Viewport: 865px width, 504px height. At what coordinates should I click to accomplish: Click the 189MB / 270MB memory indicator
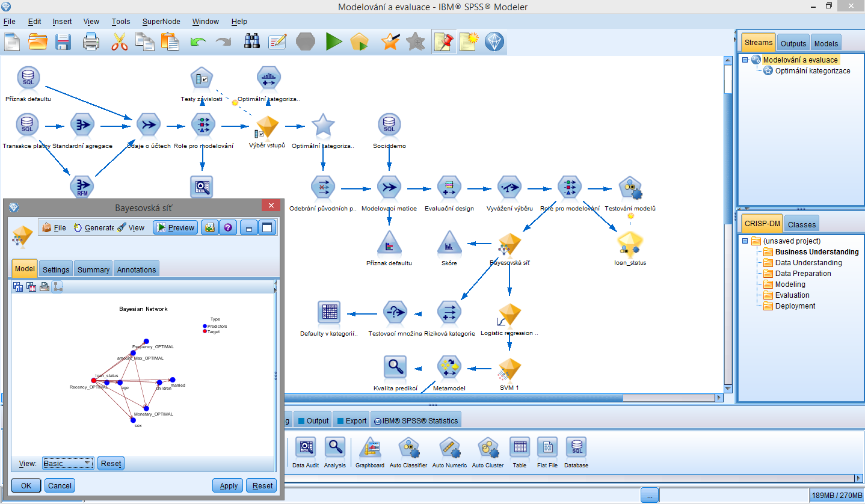pyautogui.click(x=836, y=496)
